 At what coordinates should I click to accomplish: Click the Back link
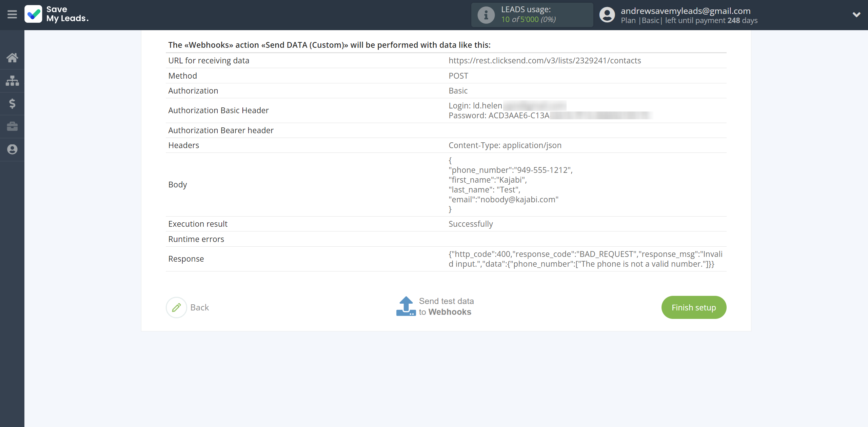199,307
